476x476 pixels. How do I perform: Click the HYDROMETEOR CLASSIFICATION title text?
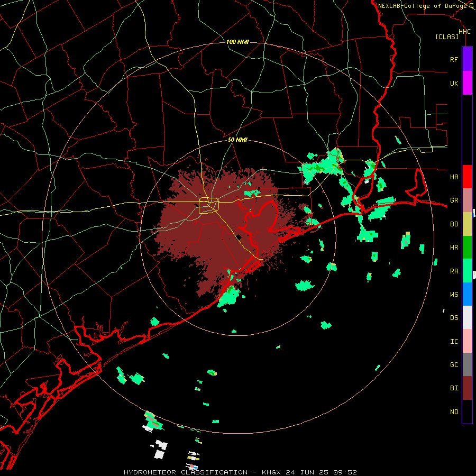pos(186,472)
